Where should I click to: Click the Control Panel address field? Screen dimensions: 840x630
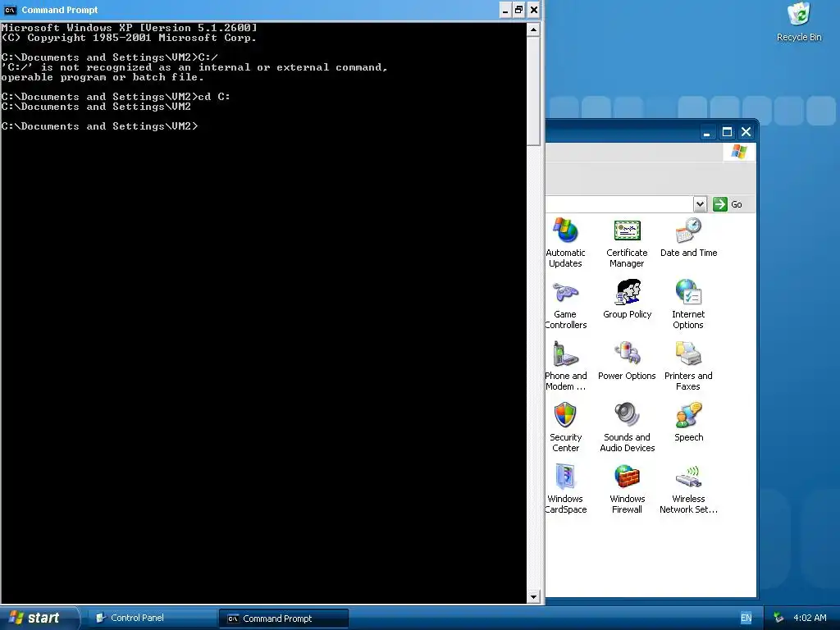(x=619, y=204)
